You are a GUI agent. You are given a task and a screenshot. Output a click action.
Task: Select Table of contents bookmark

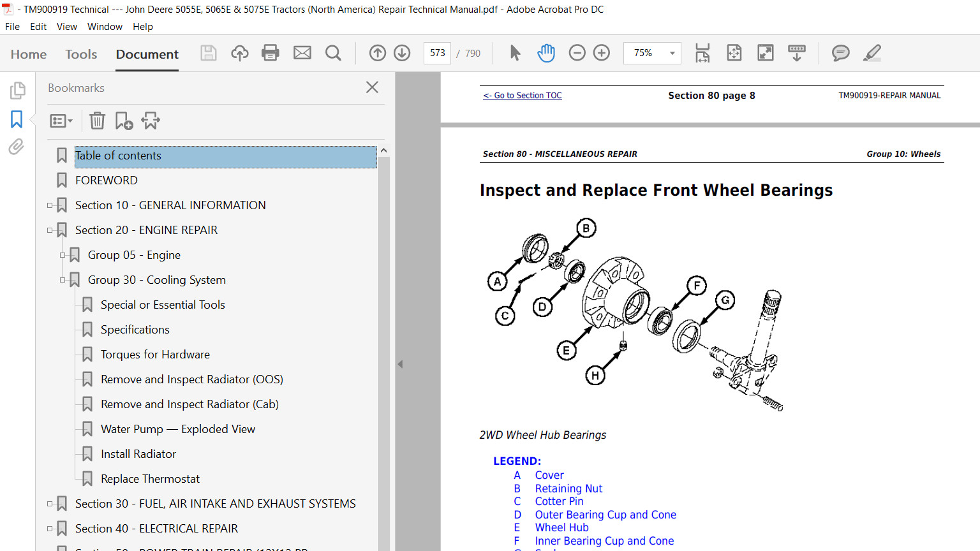[x=226, y=156]
